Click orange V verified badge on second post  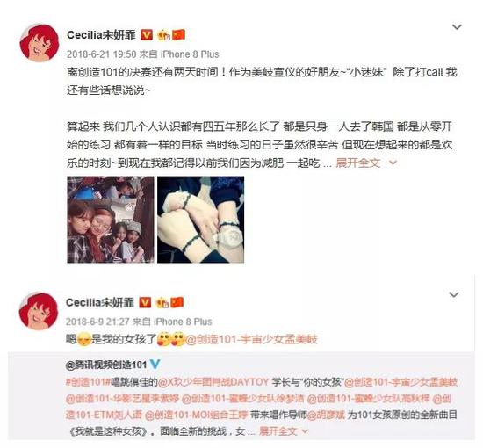click(x=145, y=302)
